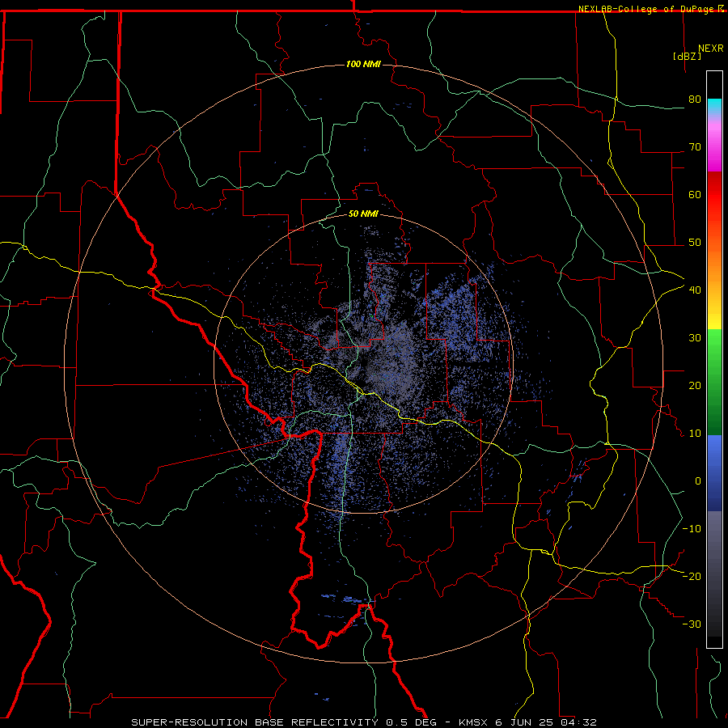Click the cyan segment of the color bar
The height and width of the screenshot is (728, 728).
coord(714,106)
